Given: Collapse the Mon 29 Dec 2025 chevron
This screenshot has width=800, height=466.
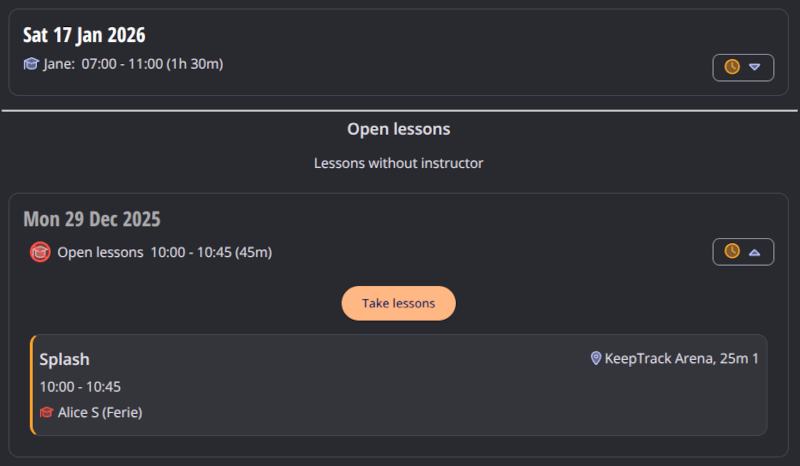Looking at the screenshot, I should (755, 251).
